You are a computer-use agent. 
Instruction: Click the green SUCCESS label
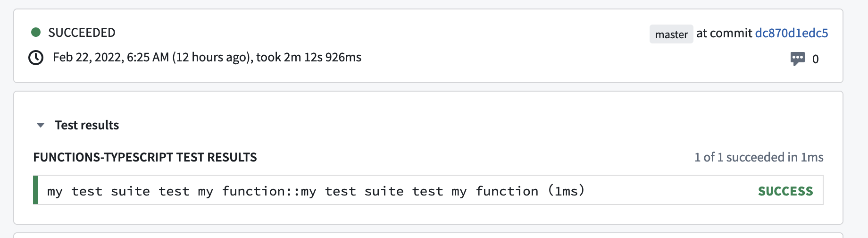(x=785, y=191)
